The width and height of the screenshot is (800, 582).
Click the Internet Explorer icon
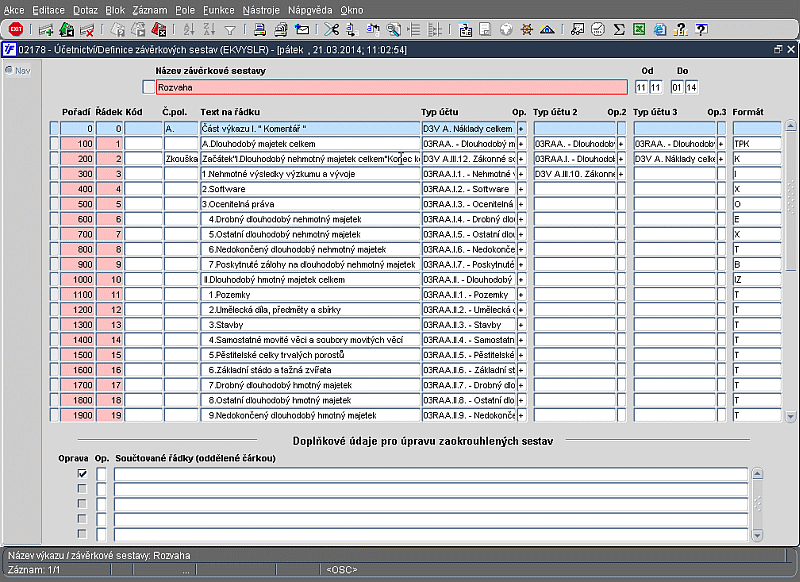click(x=660, y=30)
